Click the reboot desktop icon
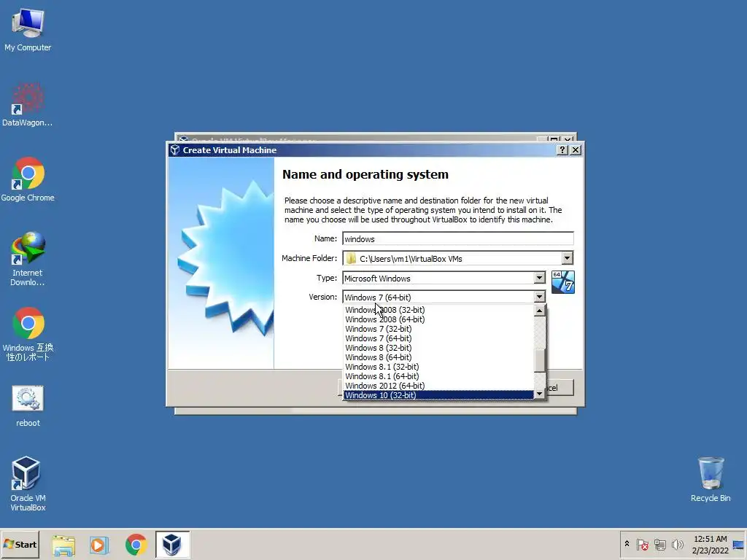This screenshot has width=747, height=560. pos(28,405)
